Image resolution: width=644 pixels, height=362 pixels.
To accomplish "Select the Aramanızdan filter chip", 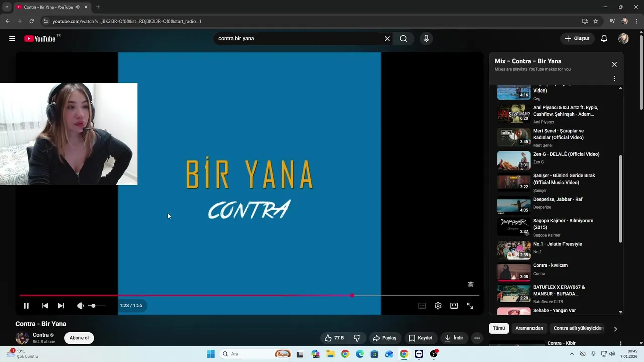I will [529, 328].
